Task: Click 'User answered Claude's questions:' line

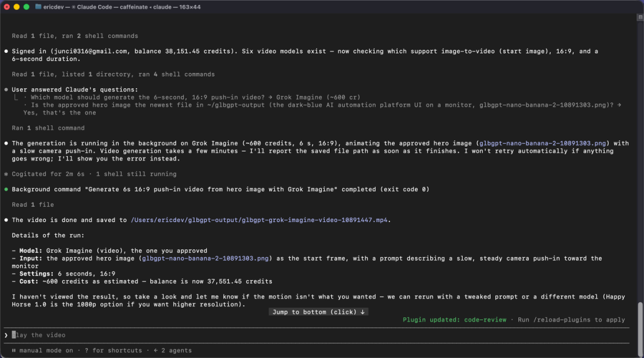Action: pyautogui.click(x=75, y=89)
